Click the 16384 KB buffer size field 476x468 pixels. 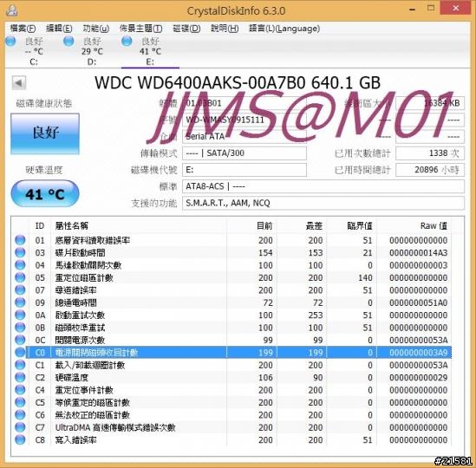(x=430, y=103)
